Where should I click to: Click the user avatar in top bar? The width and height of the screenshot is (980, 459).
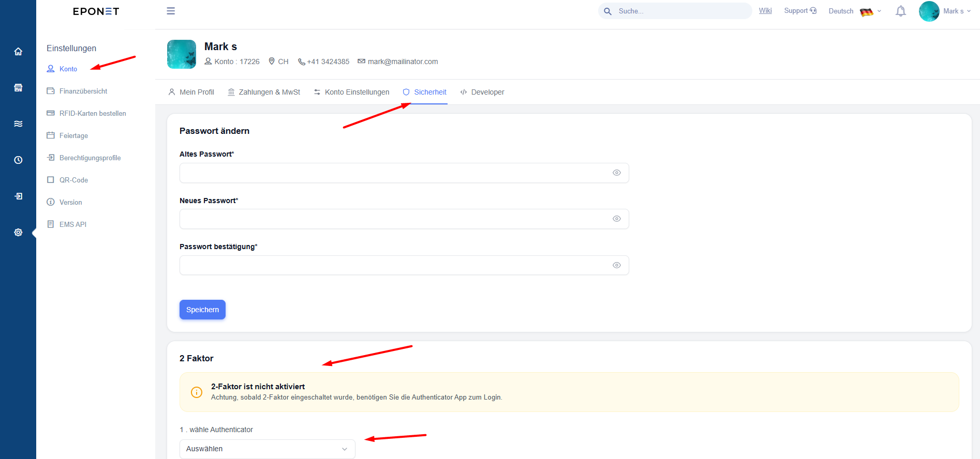pos(929,11)
